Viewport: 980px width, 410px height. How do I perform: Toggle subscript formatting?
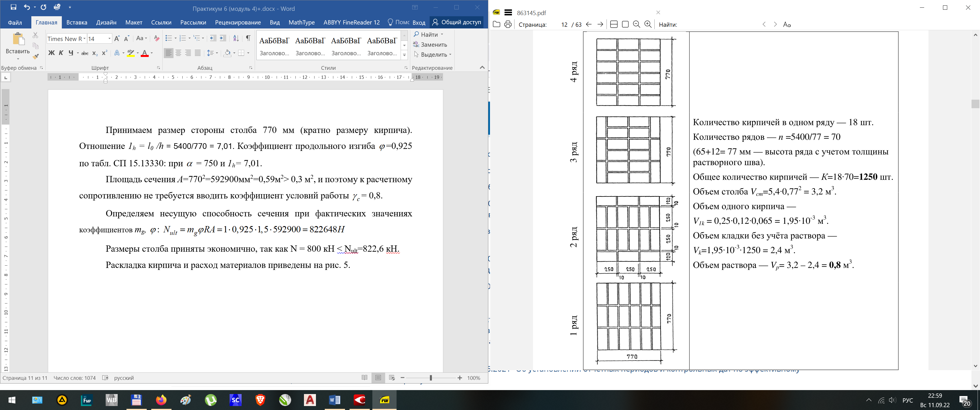pos(95,53)
